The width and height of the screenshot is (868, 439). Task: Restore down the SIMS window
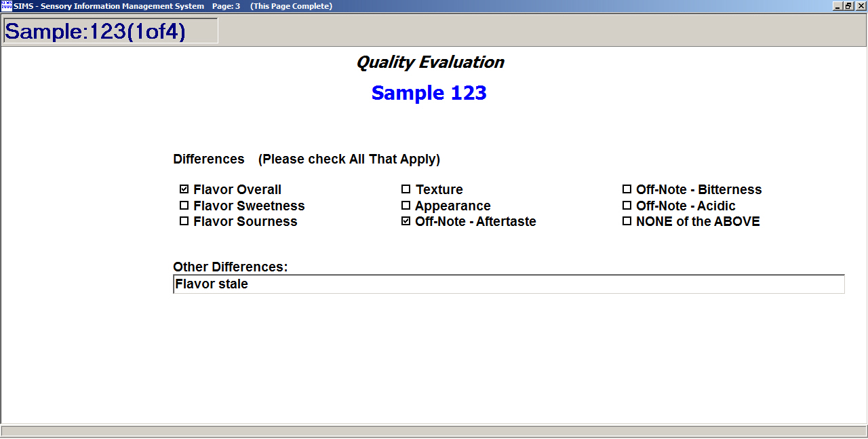[x=848, y=5]
